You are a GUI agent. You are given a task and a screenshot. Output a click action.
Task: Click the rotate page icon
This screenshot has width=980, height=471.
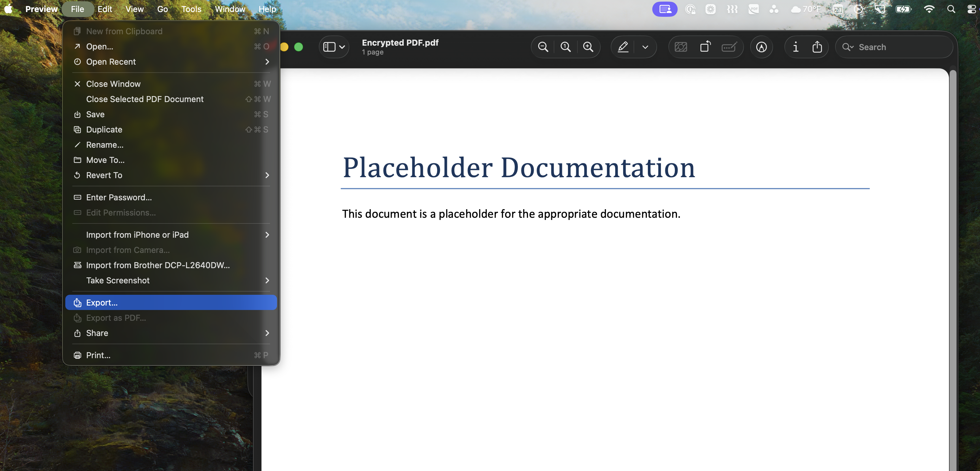705,47
